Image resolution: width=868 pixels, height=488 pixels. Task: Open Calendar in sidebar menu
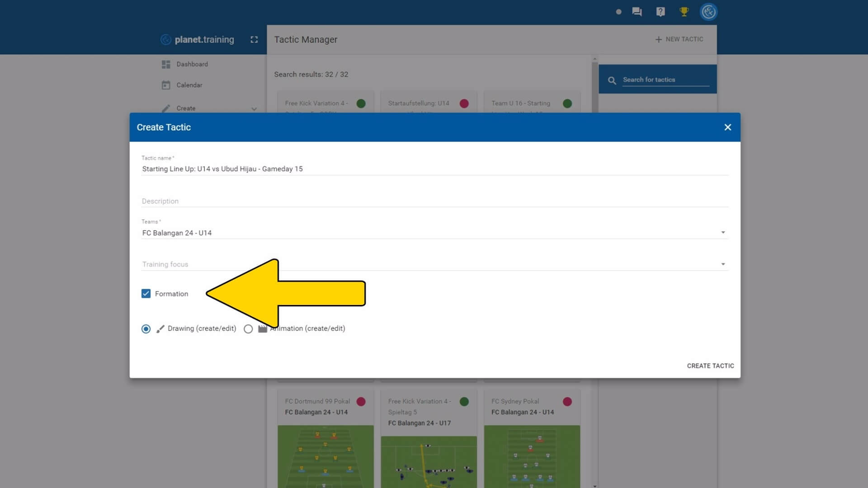coord(189,85)
